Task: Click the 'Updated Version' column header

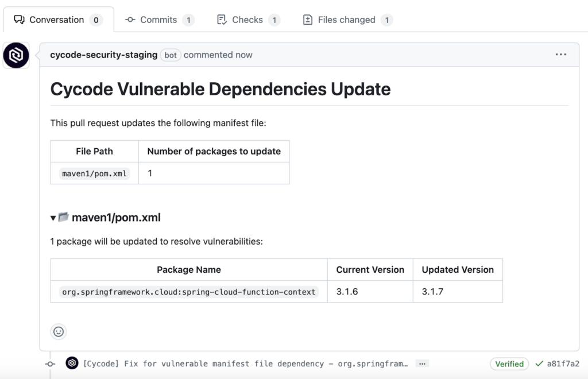Action: pos(458,269)
